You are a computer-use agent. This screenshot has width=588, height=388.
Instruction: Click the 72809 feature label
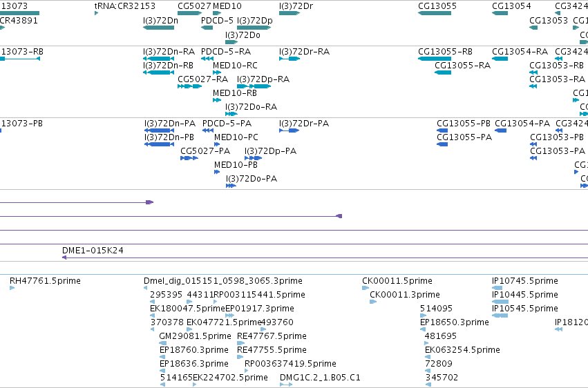pyautogui.click(x=439, y=364)
